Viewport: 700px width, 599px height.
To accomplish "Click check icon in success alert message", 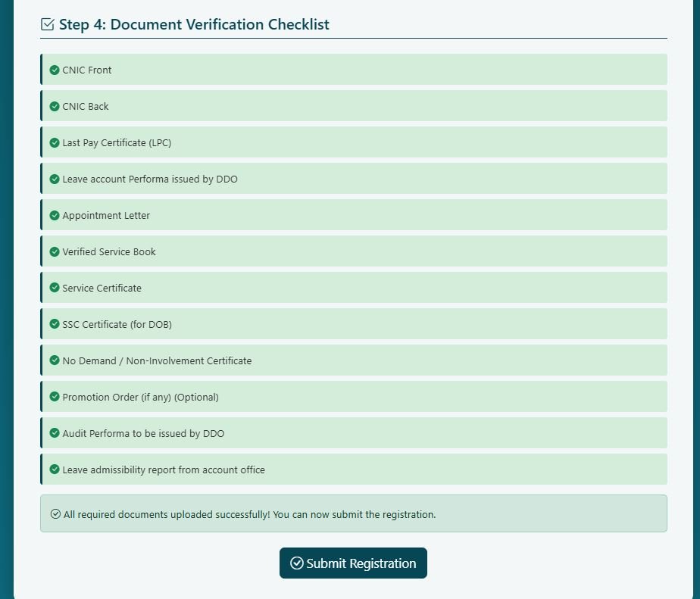I will click(x=55, y=514).
